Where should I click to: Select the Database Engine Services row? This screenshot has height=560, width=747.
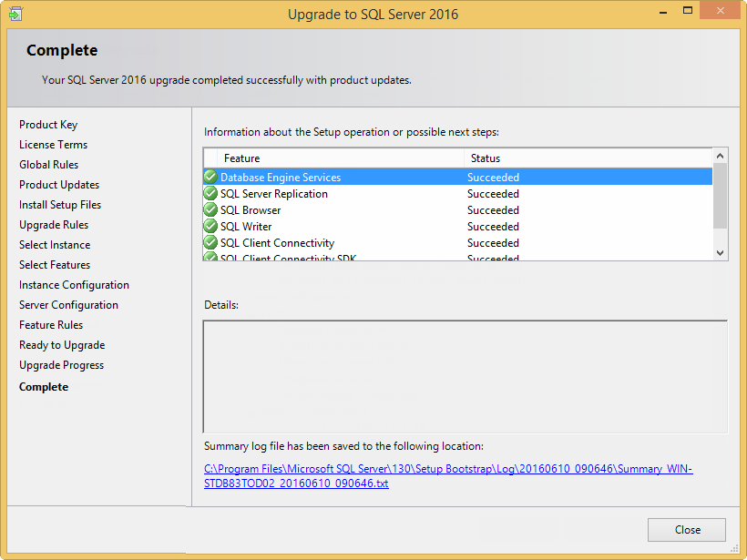pos(458,178)
